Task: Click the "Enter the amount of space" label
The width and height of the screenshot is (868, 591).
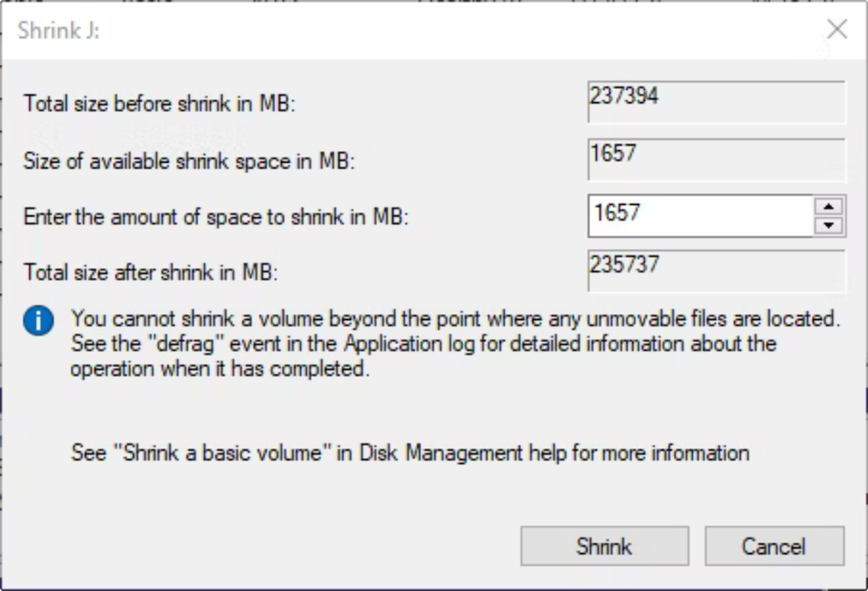Action: [216, 217]
